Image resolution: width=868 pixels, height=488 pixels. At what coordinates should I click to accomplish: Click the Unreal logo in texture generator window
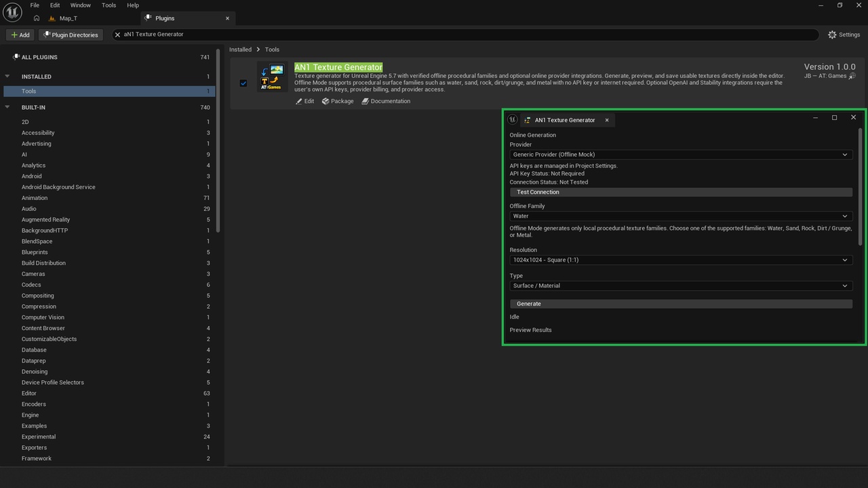pyautogui.click(x=513, y=119)
